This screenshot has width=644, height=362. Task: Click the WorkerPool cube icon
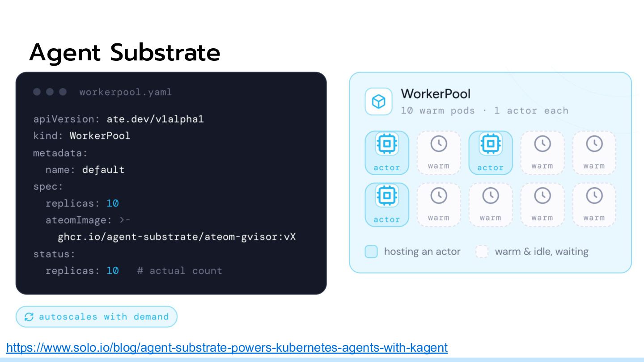click(379, 101)
